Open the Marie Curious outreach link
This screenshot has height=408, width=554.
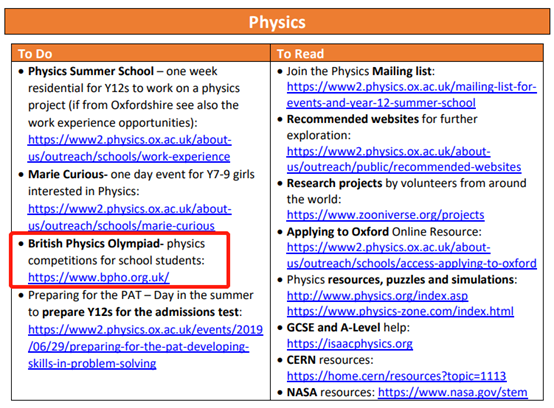point(129,217)
